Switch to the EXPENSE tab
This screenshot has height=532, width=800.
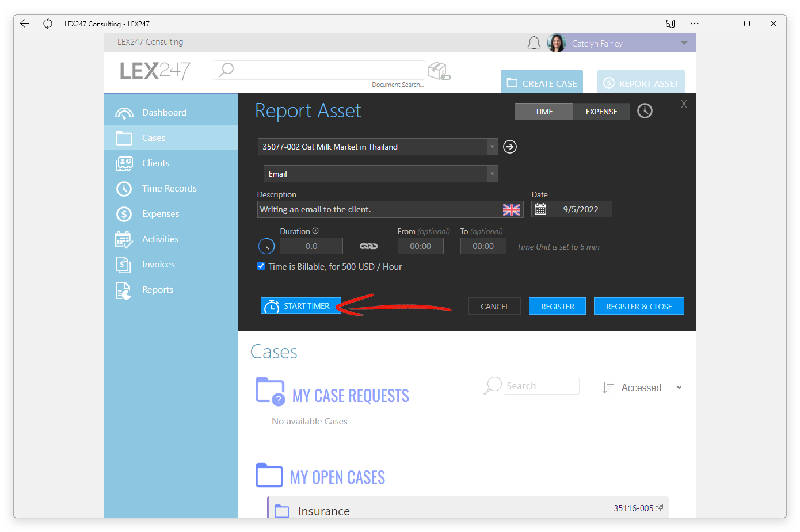click(601, 112)
